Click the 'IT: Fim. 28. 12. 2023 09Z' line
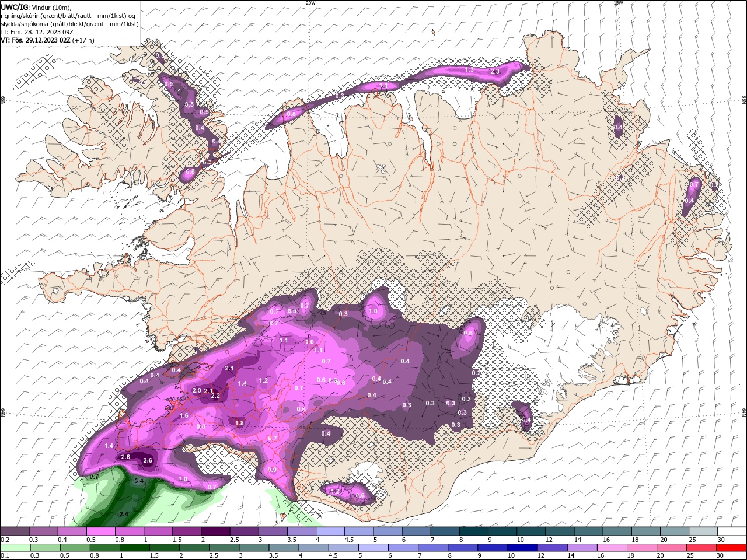Viewport: 747px width, 560px height. click(37, 32)
